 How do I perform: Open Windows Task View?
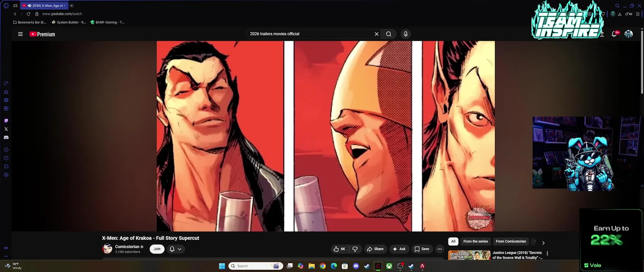click(290, 266)
